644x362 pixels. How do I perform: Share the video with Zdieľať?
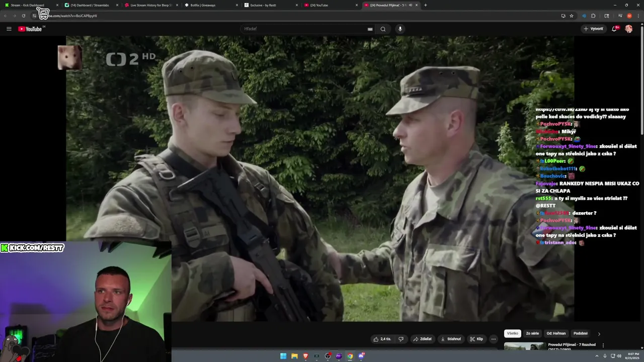423,339
